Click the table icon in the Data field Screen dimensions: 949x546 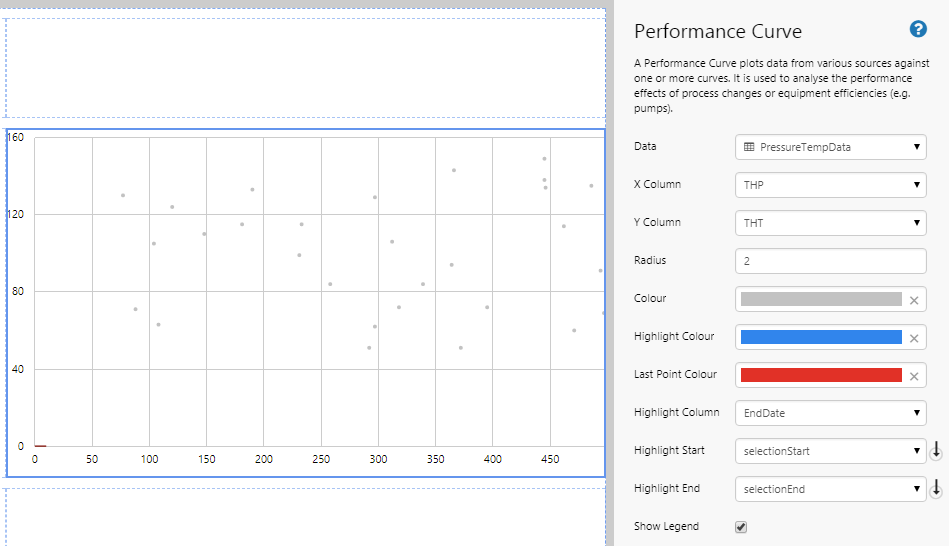click(749, 147)
